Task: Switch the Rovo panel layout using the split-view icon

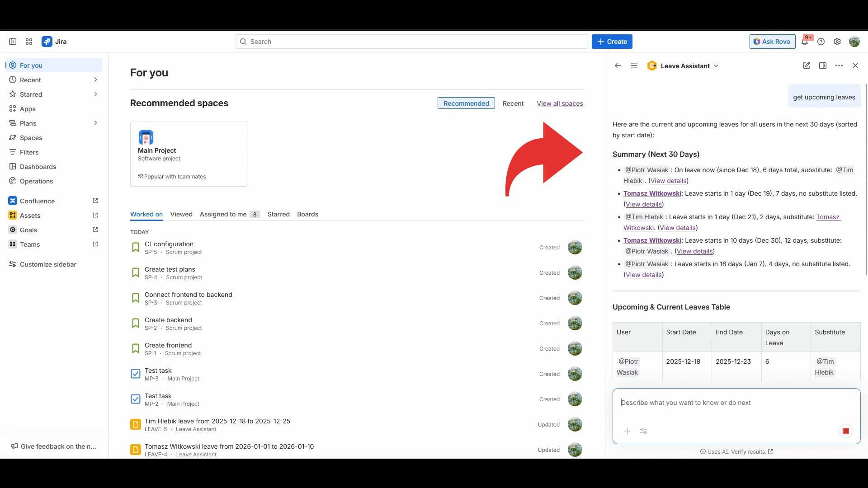Action: [x=823, y=66]
